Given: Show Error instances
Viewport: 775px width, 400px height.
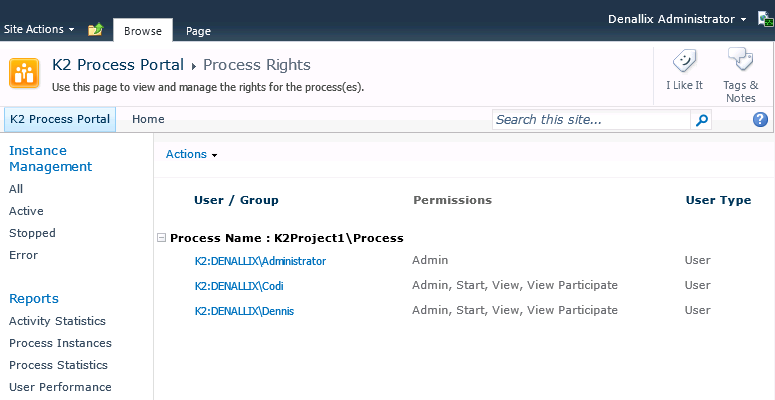Looking at the screenshot, I should click(23, 255).
